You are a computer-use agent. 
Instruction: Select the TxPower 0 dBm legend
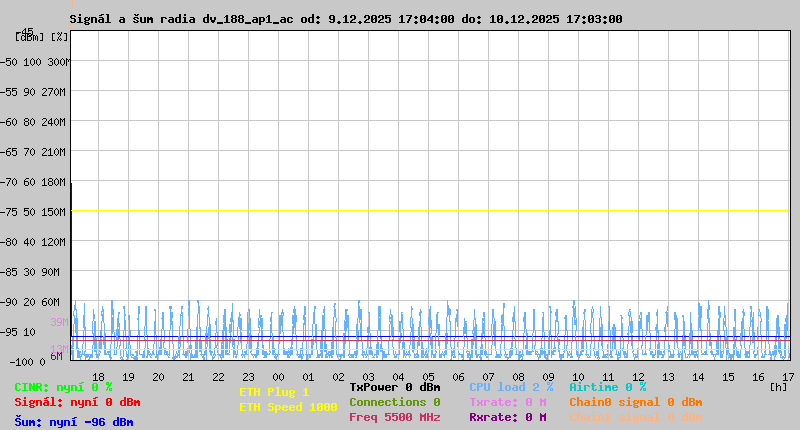point(394,387)
